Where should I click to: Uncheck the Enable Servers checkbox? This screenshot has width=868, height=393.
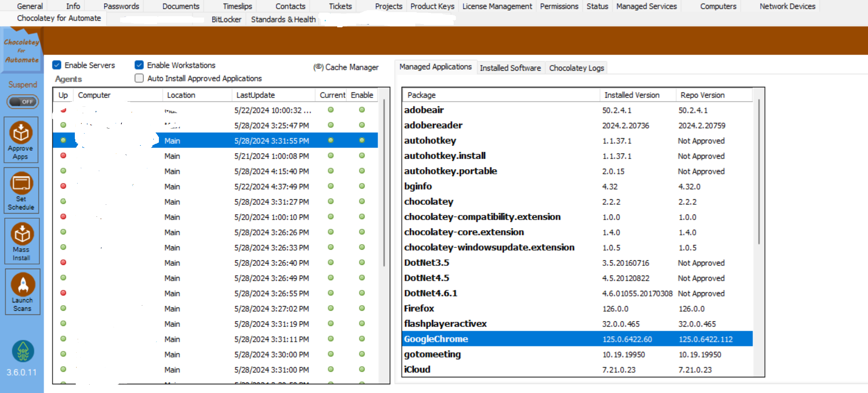click(57, 65)
